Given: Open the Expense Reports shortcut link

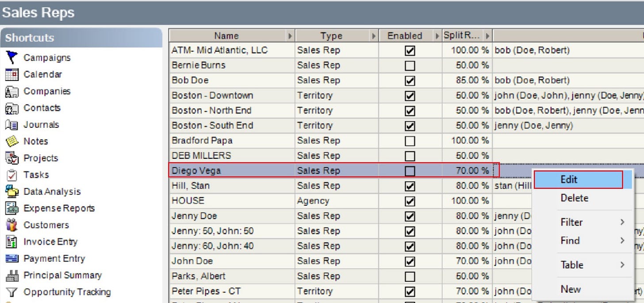Looking at the screenshot, I should (59, 208).
